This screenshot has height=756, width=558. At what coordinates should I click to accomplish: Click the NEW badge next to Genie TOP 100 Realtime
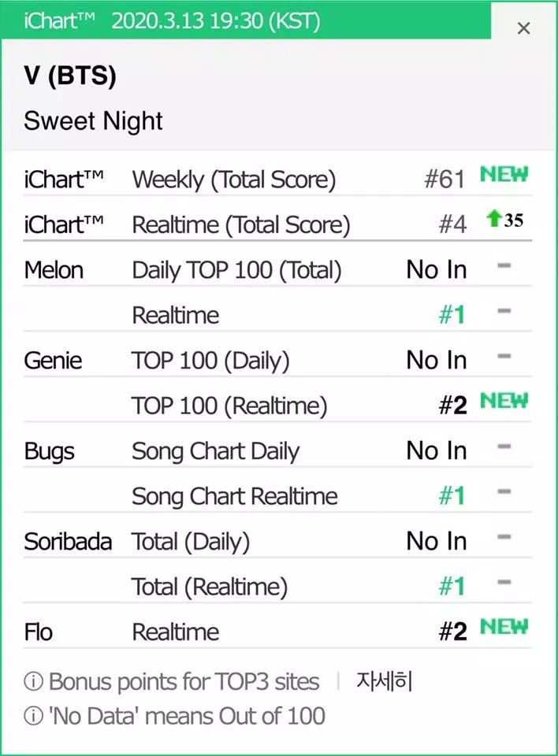504,400
